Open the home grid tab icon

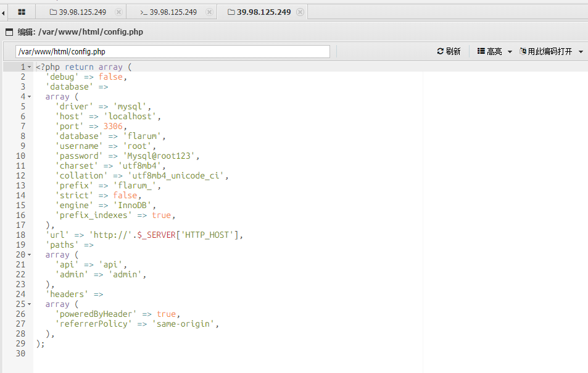click(22, 12)
